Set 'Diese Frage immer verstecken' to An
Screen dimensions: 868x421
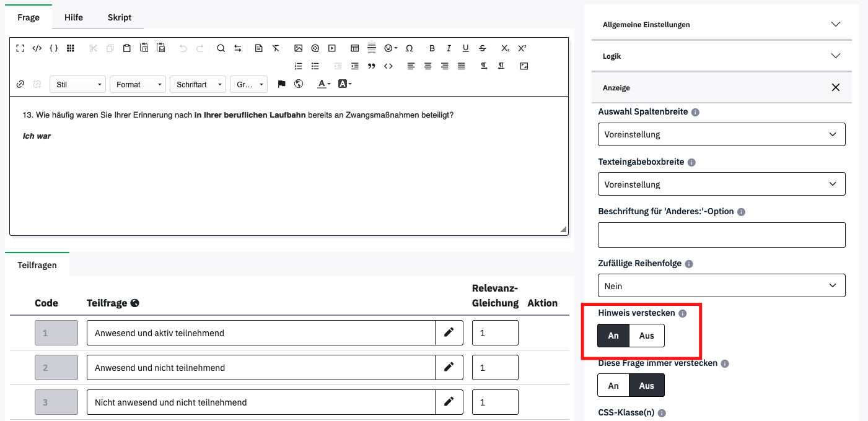pyautogui.click(x=613, y=386)
